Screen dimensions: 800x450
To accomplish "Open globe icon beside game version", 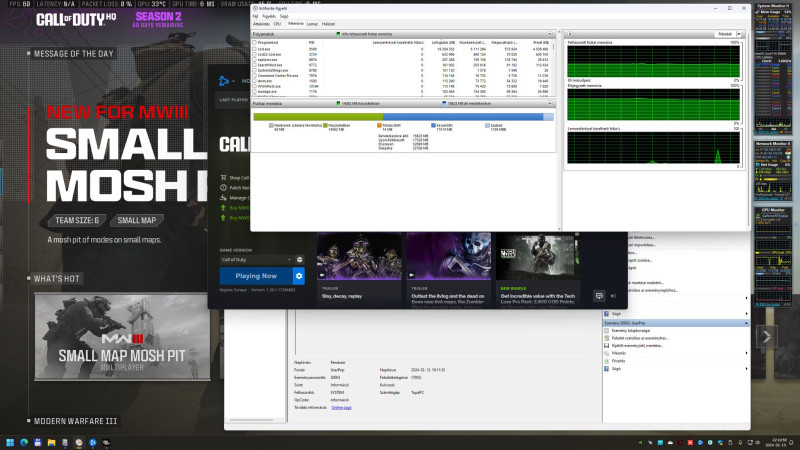I will pos(299,260).
